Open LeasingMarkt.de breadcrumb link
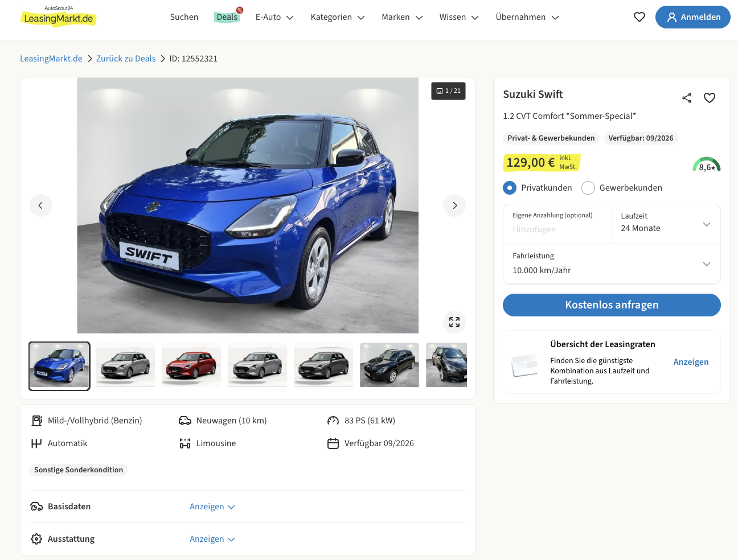 51,59
